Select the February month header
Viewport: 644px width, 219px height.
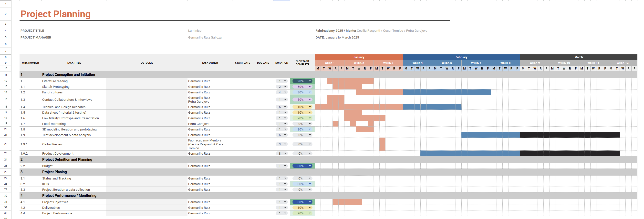click(x=461, y=57)
